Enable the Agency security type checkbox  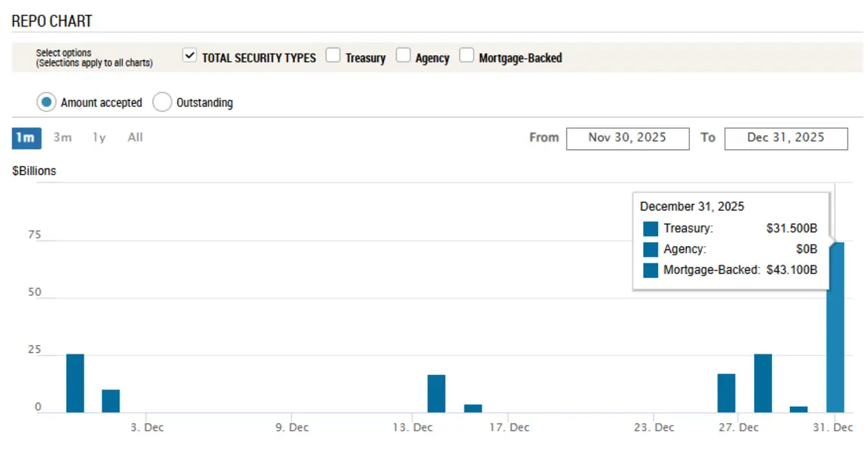[x=403, y=56]
